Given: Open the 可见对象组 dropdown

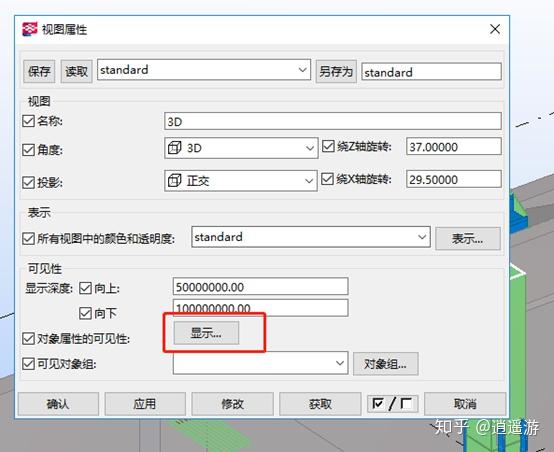Looking at the screenshot, I should coord(260,363).
